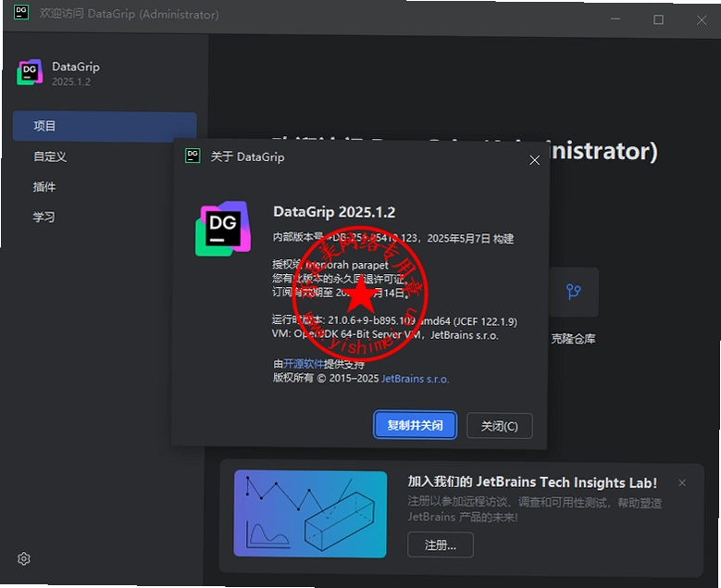721x588 pixels.
Task: Open the 开源软件 link
Action: [x=304, y=364]
